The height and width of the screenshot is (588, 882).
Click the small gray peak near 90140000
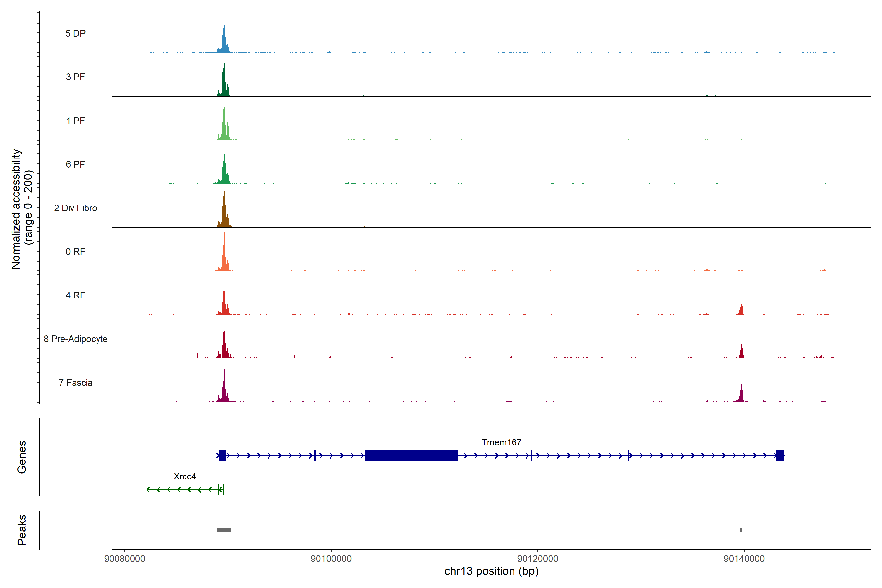(741, 530)
